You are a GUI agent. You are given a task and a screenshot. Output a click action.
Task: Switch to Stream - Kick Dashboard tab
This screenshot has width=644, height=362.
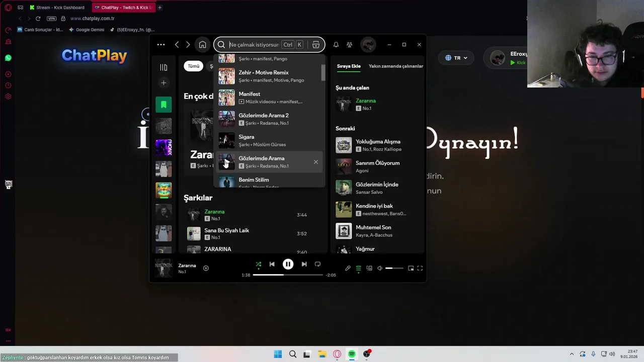pyautogui.click(x=57, y=8)
